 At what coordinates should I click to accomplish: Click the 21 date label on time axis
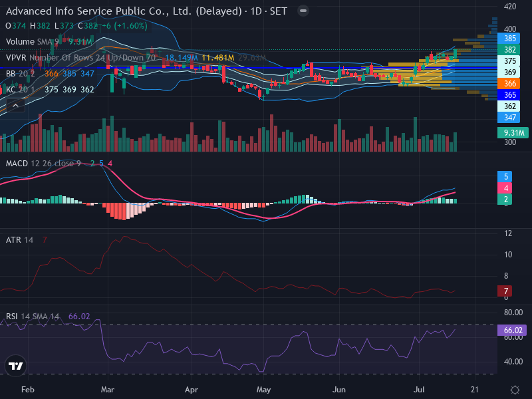[x=474, y=390]
